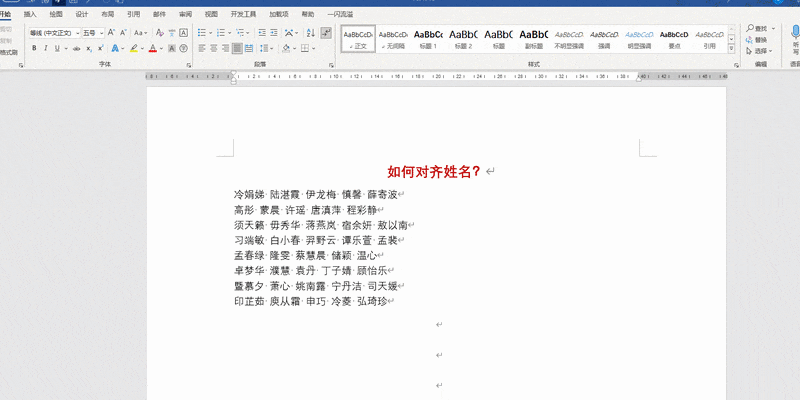Image resolution: width=800 pixels, height=400 pixels.
Task: Click the numbered list icon
Action: [x=220, y=33]
